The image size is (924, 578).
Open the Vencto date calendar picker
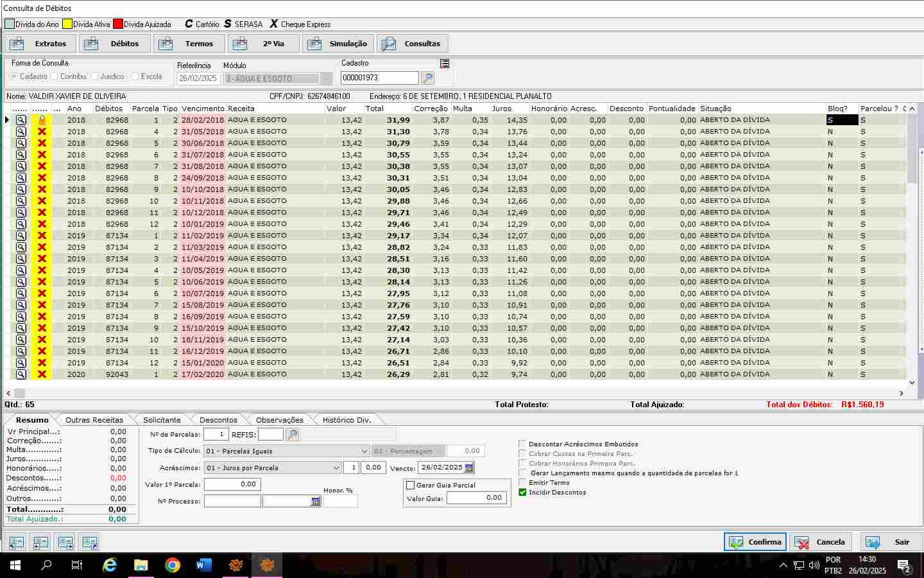point(469,468)
